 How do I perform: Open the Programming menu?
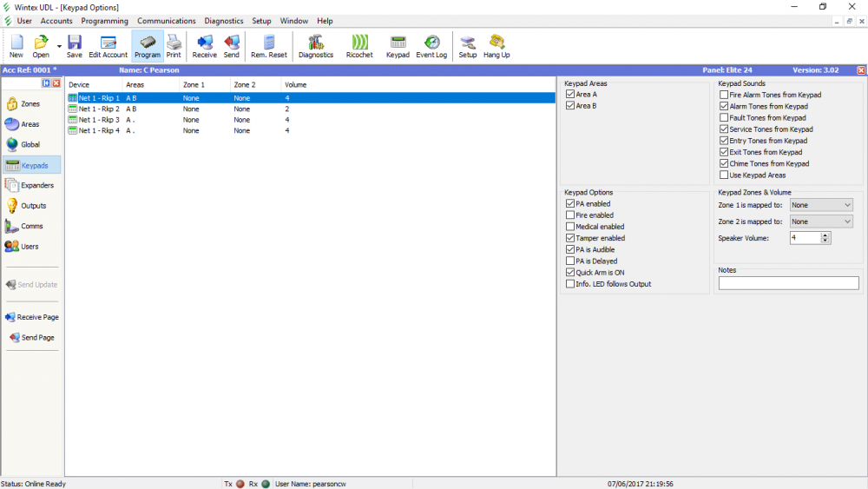pos(104,21)
